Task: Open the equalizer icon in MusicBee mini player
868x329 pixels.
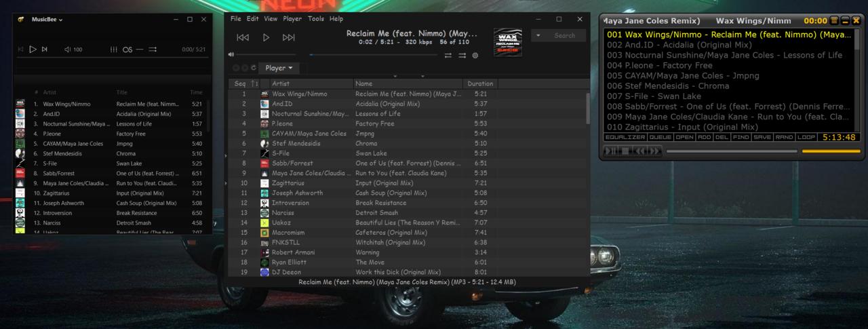Action: click(x=113, y=50)
